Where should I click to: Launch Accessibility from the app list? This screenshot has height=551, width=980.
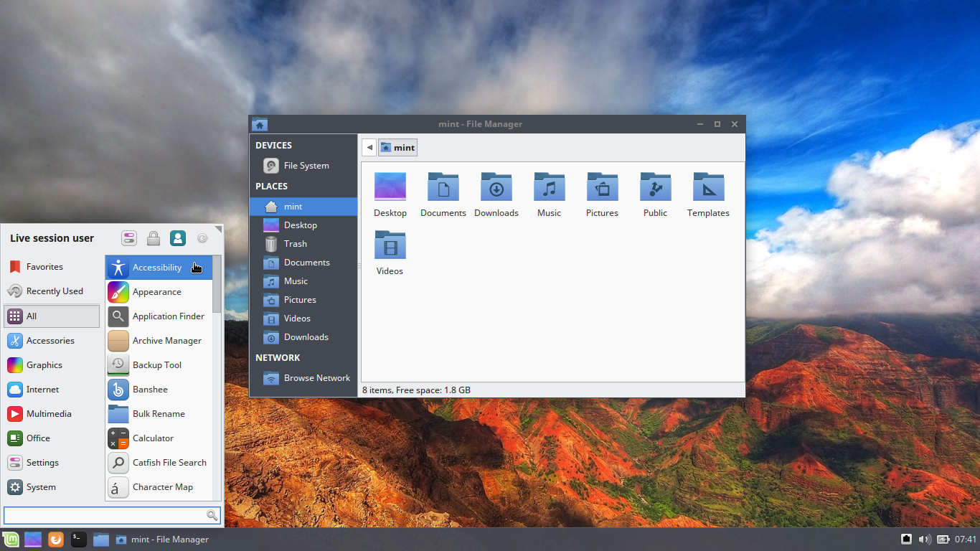pos(159,268)
